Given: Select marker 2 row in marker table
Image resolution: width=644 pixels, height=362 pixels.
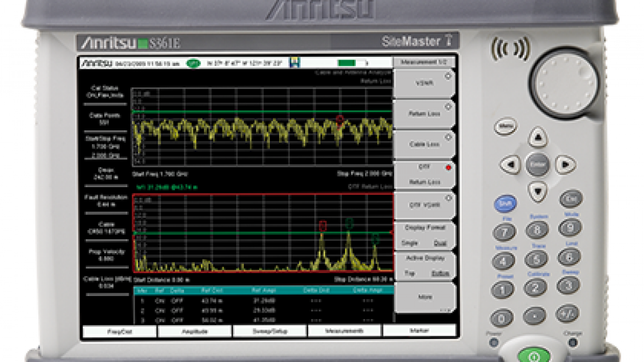Looking at the screenshot, I should (x=263, y=311).
